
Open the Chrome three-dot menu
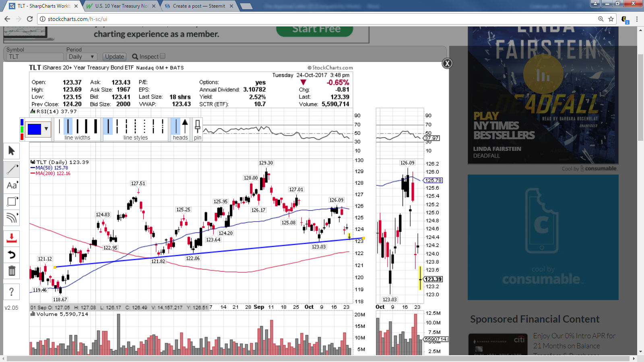637,19
